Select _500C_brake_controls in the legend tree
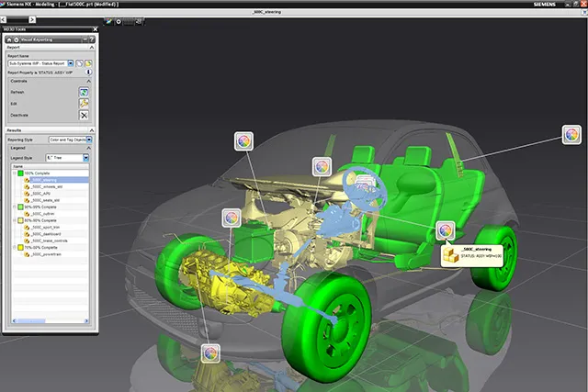This screenshot has height=392, width=588. point(50,241)
